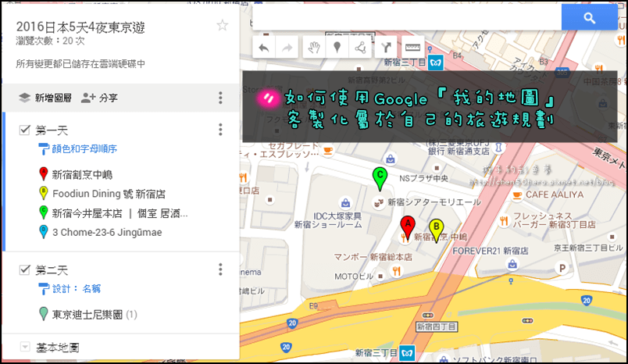
Task: Click the yellow B pin icon in list
Action: pyautogui.click(x=43, y=193)
